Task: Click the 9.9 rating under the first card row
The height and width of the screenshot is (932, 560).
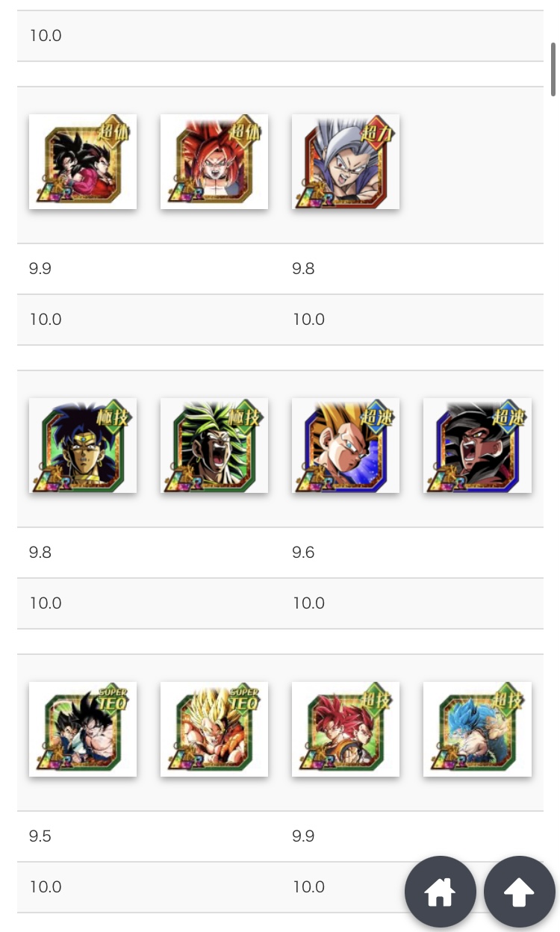Action: pyautogui.click(x=40, y=269)
